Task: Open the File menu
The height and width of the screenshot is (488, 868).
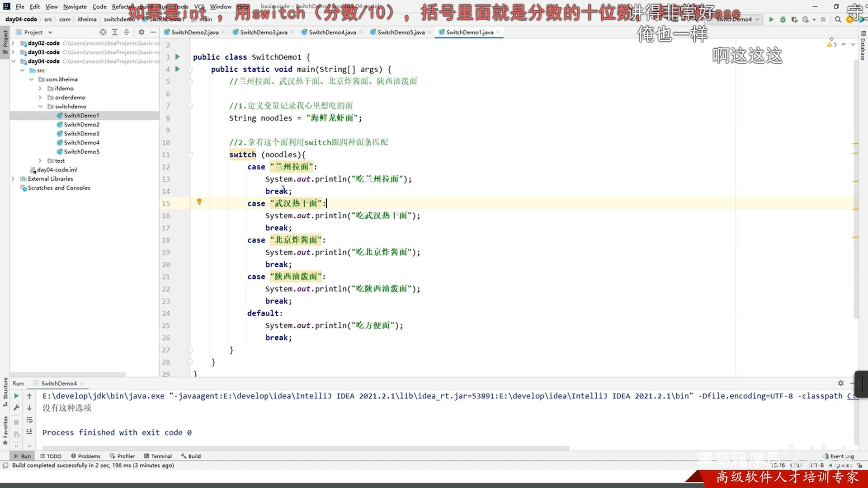Action: 20,6
